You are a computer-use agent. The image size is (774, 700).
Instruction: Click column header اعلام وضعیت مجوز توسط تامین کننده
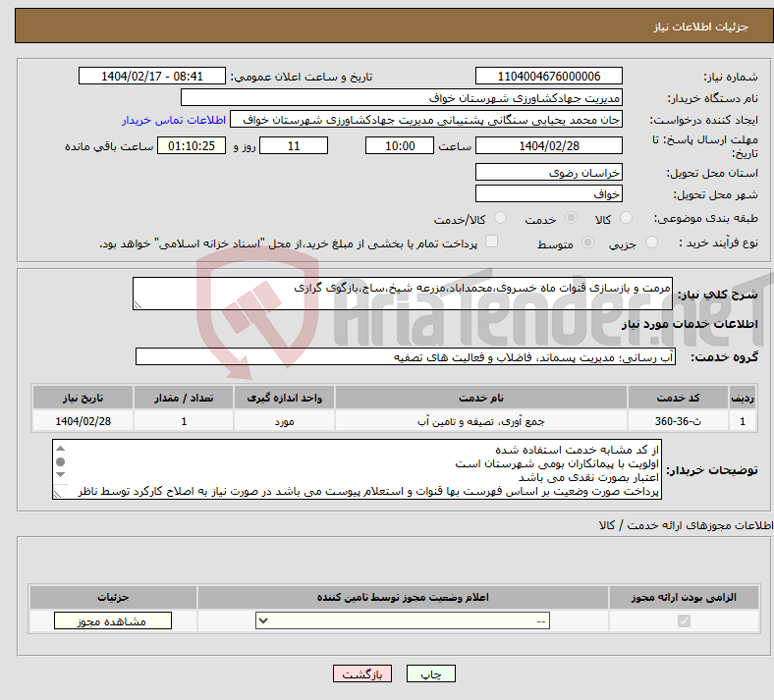tap(403, 597)
